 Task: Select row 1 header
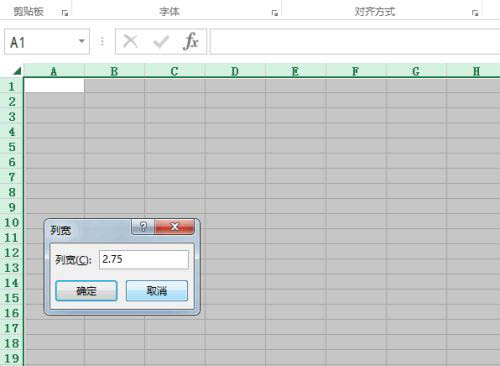(12, 86)
